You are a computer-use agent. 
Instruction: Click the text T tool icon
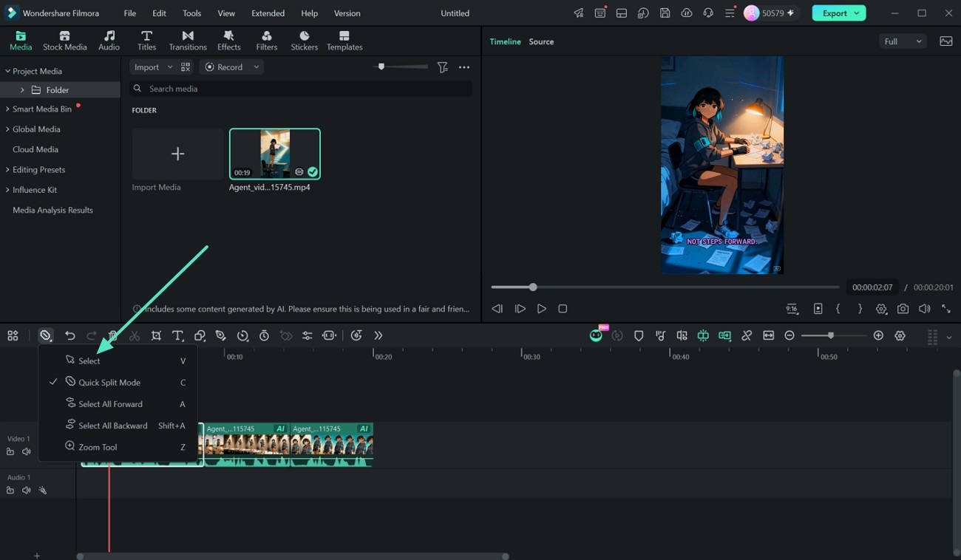(177, 335)
